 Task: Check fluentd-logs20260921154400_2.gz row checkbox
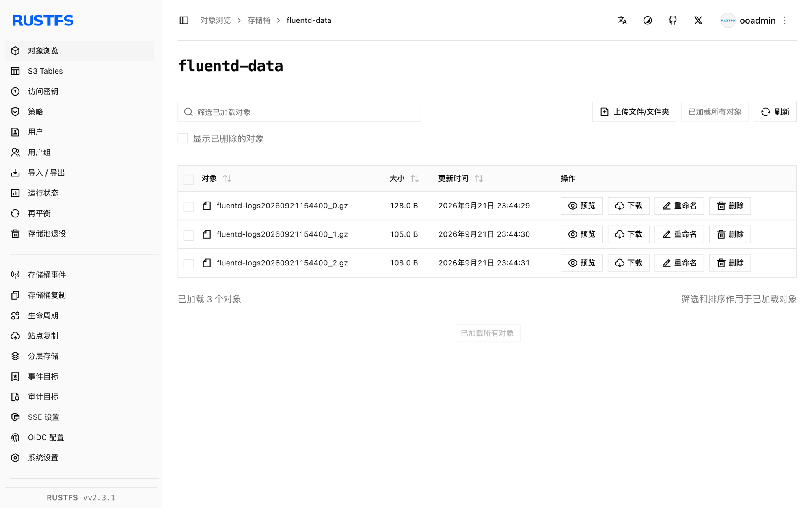188,263
